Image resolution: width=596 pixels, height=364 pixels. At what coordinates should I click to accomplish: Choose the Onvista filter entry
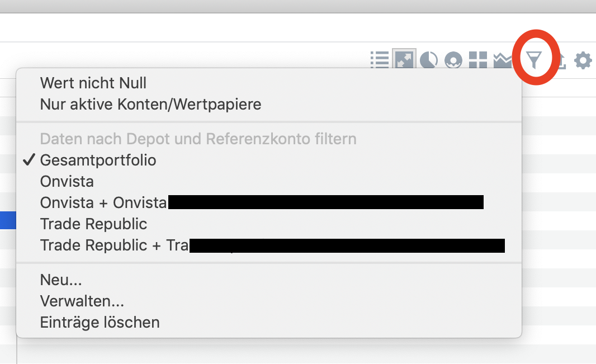tap(67, 182)
